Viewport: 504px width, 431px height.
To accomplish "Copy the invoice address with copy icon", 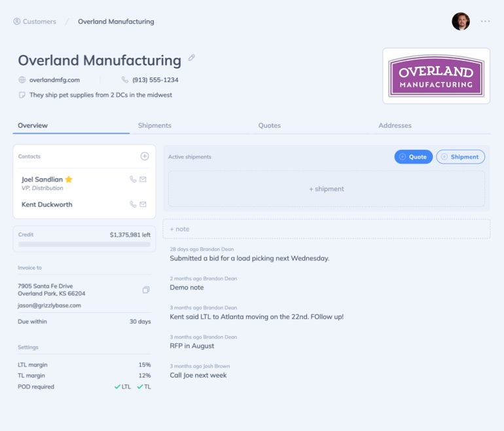I will pyautogui.click(x=146, y=290).
